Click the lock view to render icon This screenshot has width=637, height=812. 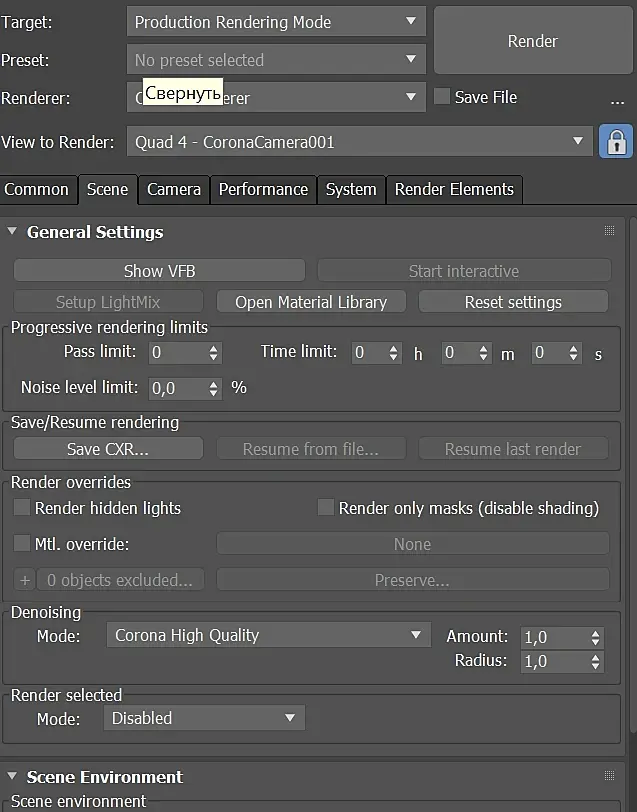coord(616,142)
